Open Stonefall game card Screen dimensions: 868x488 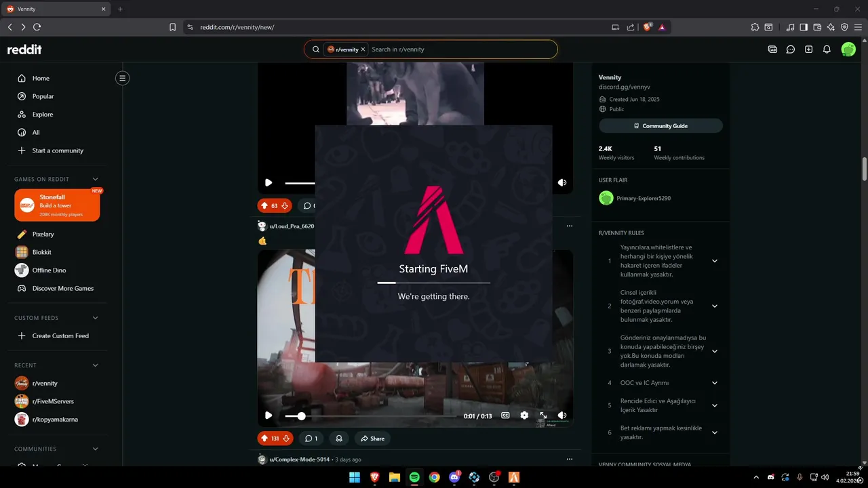57,205
